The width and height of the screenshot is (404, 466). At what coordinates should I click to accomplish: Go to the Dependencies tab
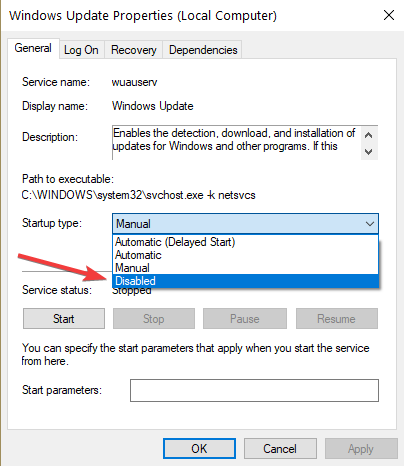click(203, 50)
